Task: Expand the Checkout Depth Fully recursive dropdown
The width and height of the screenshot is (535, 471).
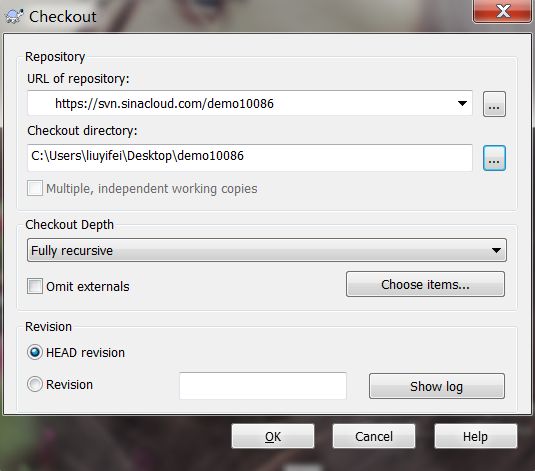Action: pyautogui.click(x=267, y=250)
